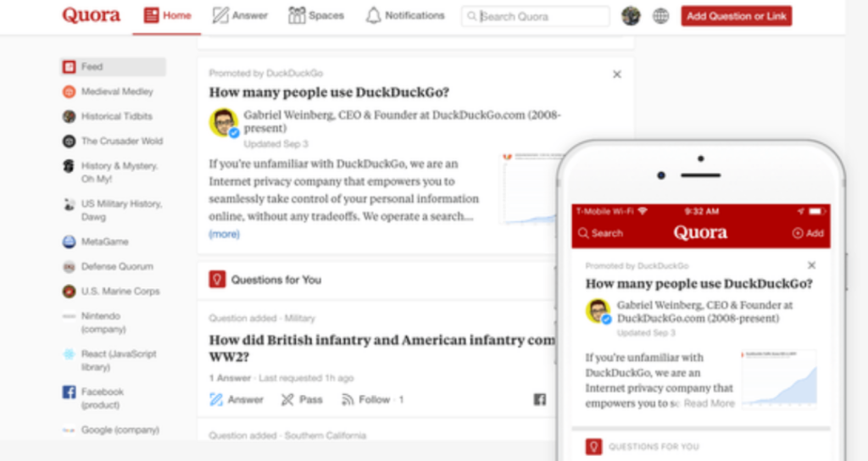Follow the British infantry question
Screen dimensions: 868x461
click(373, 400)
